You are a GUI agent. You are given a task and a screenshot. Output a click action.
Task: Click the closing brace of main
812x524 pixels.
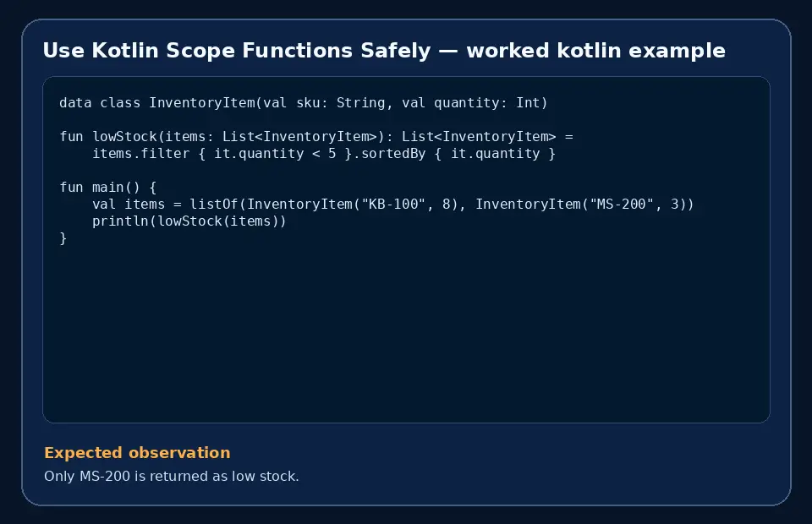(x=63, y=238)
